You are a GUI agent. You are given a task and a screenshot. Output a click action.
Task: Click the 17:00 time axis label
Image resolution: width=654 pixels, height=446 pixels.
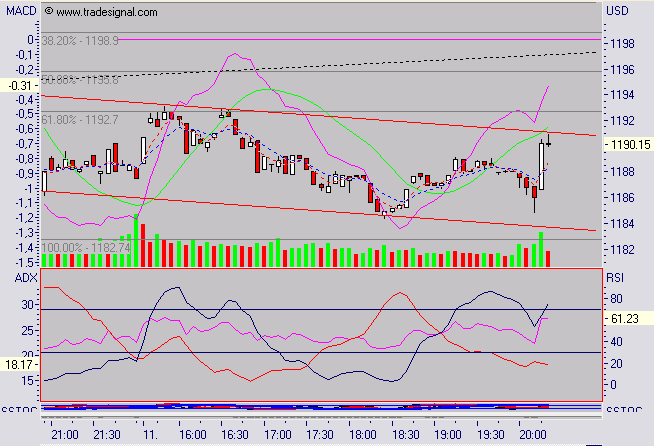click(x=278, y=435)
